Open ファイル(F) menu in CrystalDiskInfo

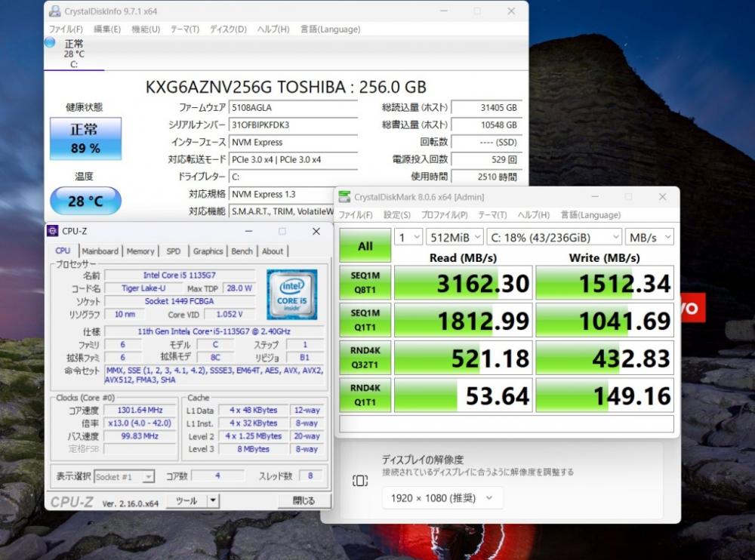click(x=66, y=29)
